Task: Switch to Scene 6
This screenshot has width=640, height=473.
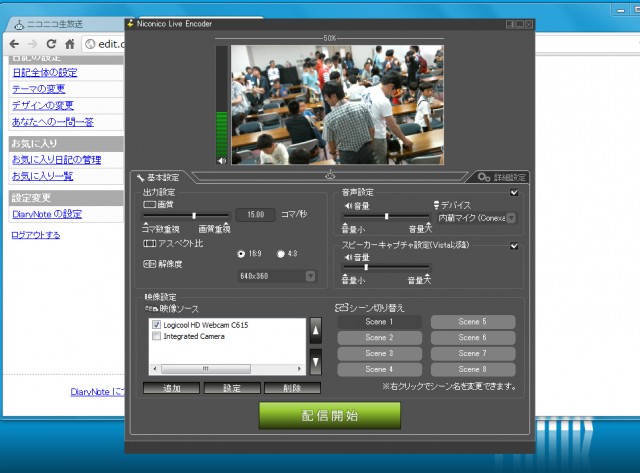Action: coord(473,338)
